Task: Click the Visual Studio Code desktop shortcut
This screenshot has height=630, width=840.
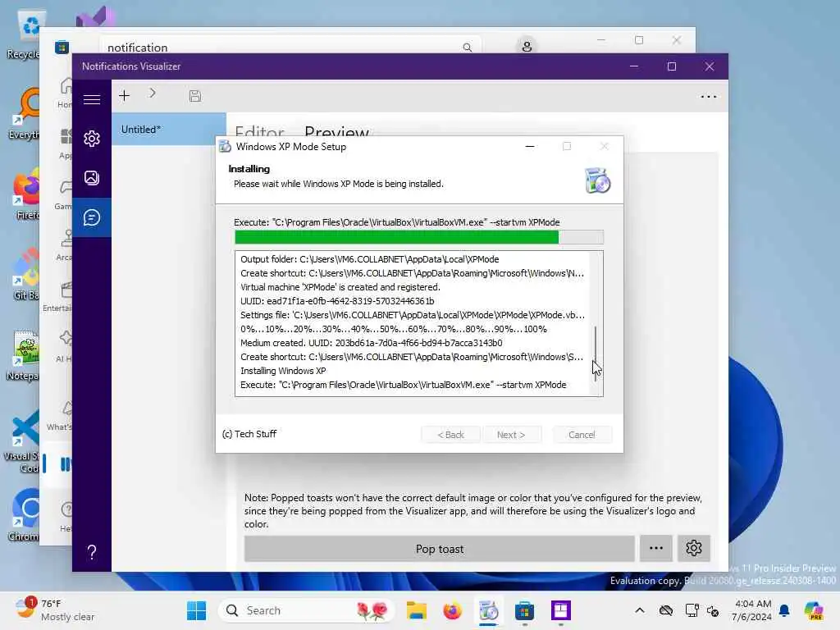Action: [x=21, y=441]
